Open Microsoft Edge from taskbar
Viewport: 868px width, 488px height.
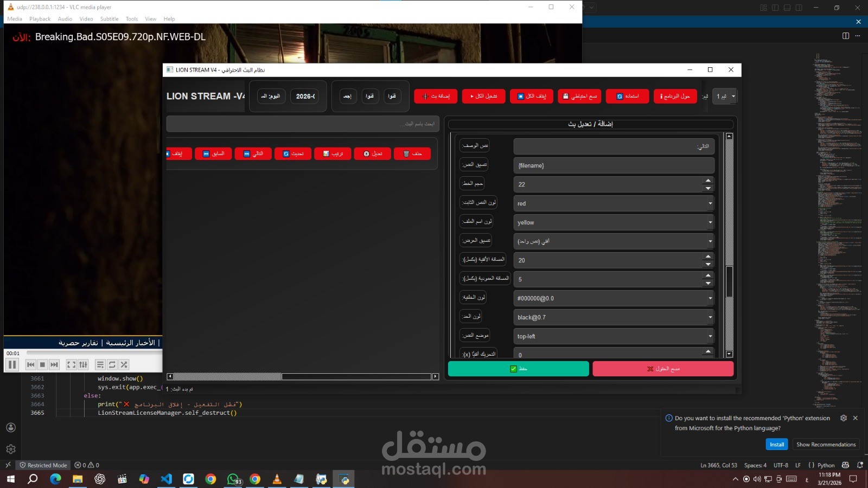click(x=55, y=479)
